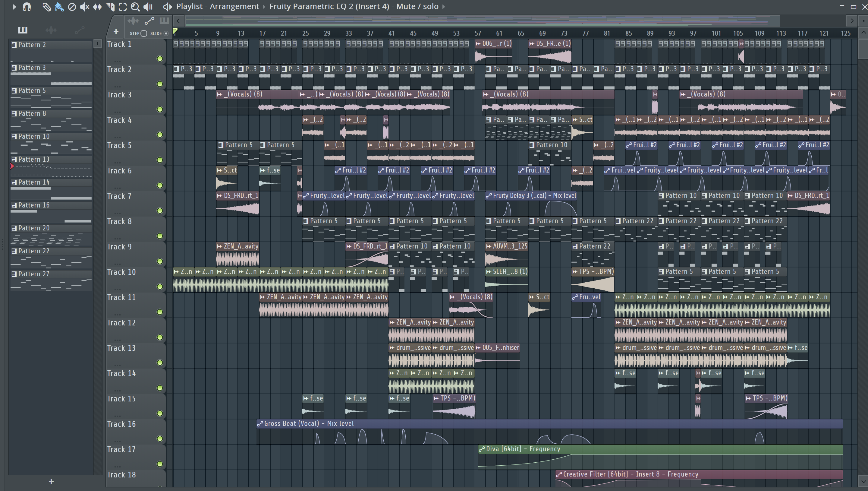
Task: Expand the arrow after Mute / solo
Action: pos(443,6)
